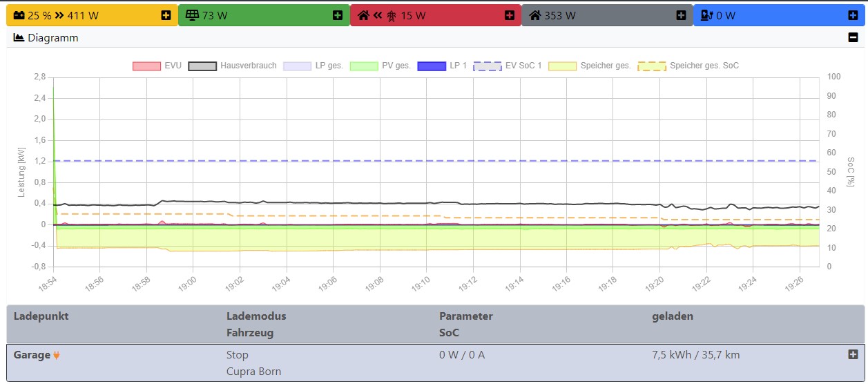Screen dimensions: 868x384
Task: Expand the Garage charge point row details
Action: click(x=853, y=354)
